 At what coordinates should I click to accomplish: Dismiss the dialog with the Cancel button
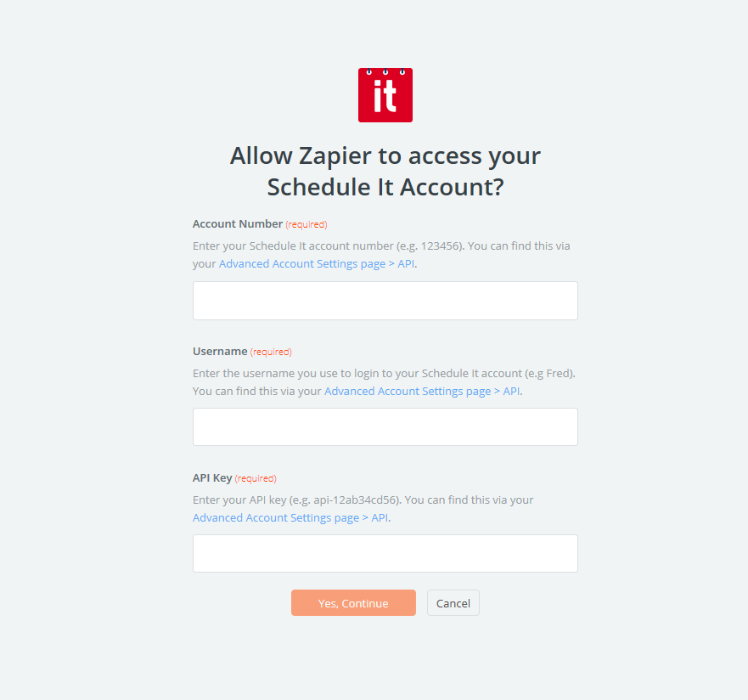pyautogui.click(x=453, y=602)
